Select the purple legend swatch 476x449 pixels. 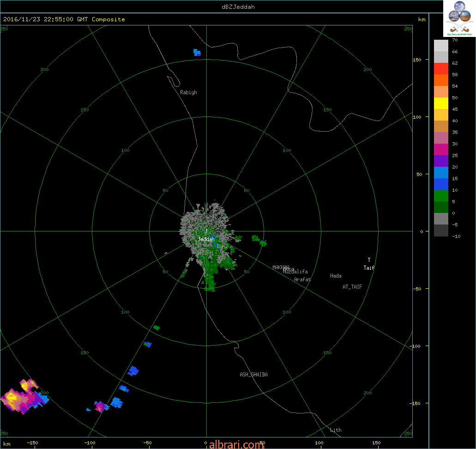441,161
